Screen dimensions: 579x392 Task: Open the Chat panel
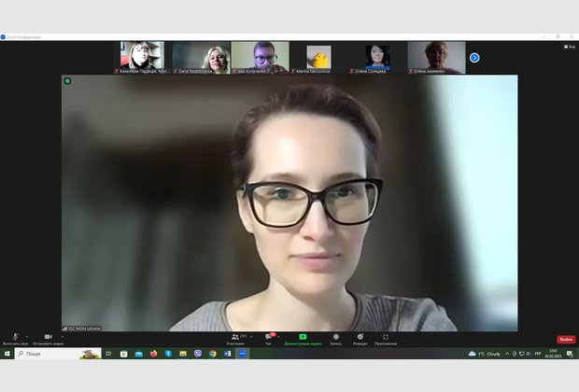click(x=268, y=339)
